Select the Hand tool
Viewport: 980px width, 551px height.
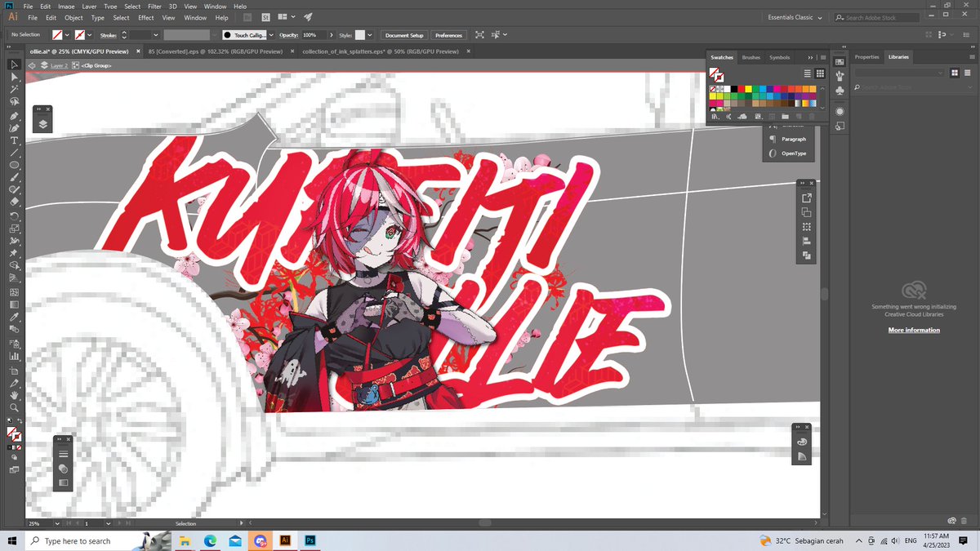[x=14, y=393]
